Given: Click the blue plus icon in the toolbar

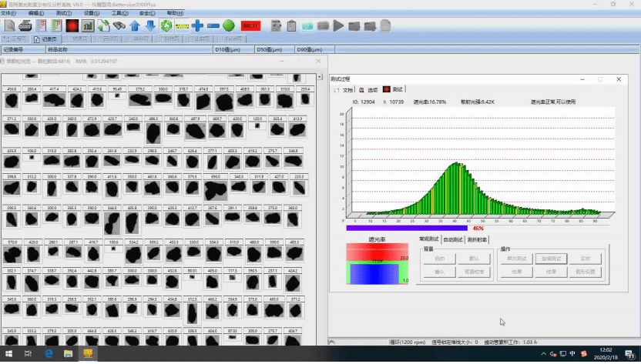Looking at the screenshot, I should [x=198, y=25].
